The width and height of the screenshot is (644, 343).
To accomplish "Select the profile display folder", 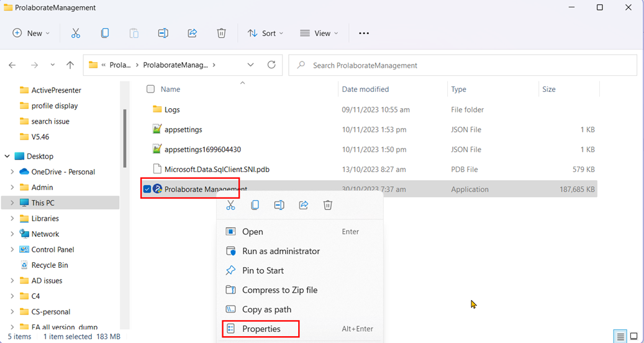I will [x=55, y=106].
